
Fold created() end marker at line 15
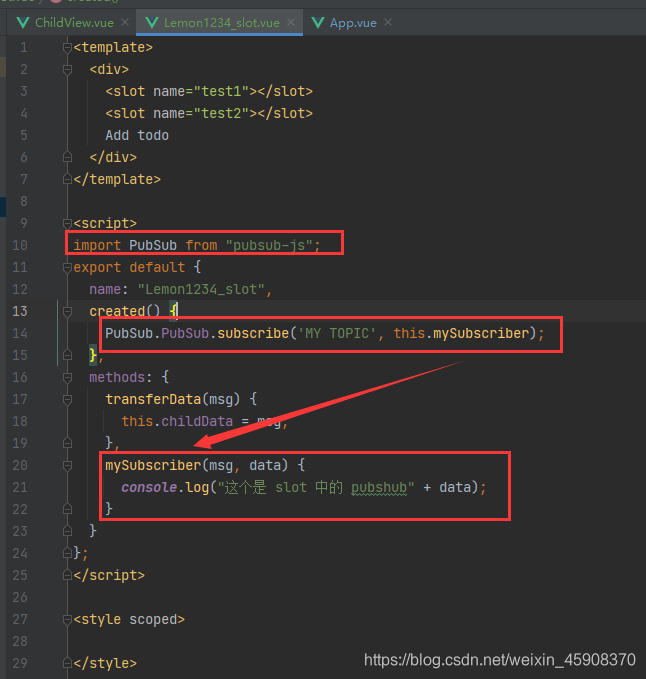[x=67, y=355]
